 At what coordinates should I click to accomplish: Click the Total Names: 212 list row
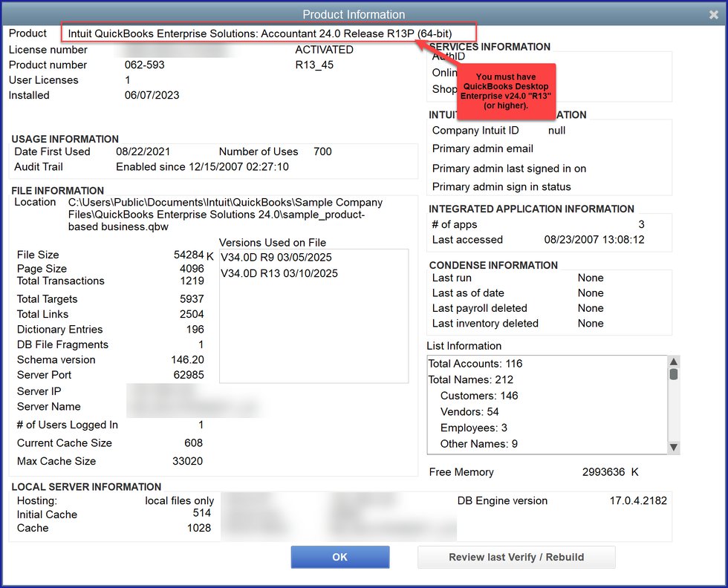(471, 380)
